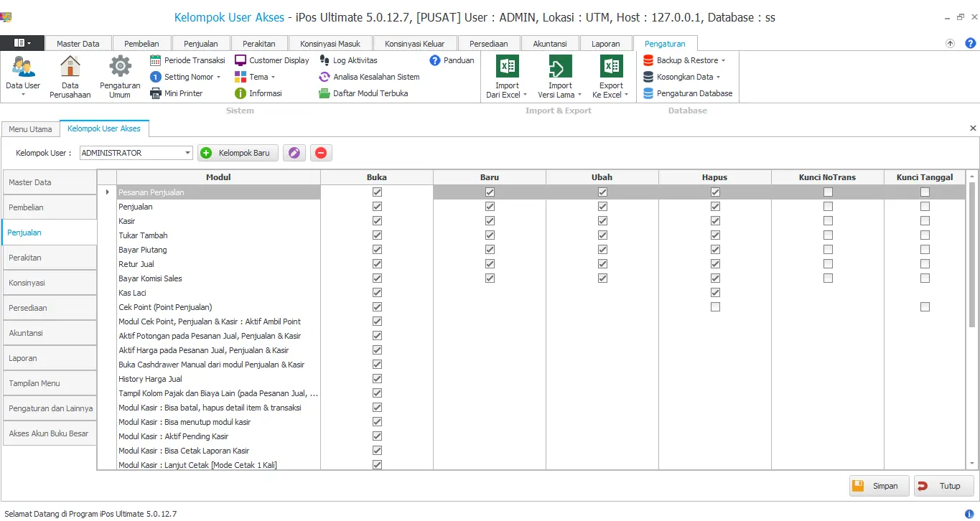Untick Buka for History Harga Jual
The image size is (980, 521).
click(x=377, y=379)
